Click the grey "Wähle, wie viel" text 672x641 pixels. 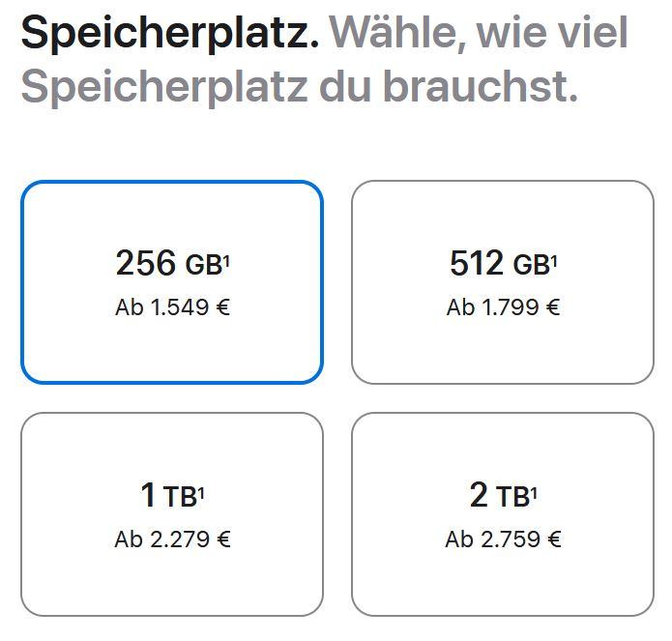pyautogui.click(x=479, y=34)
